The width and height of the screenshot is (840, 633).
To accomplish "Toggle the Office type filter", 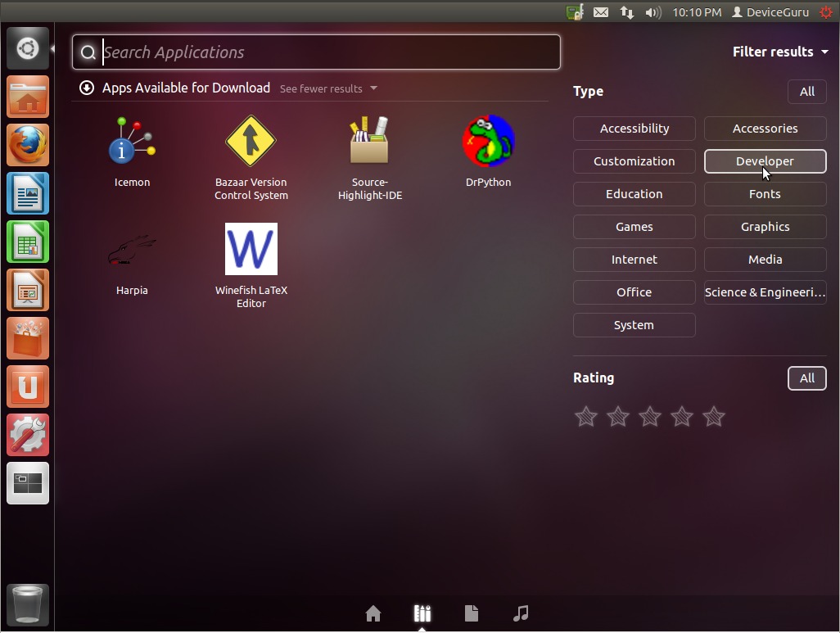I will (635, 292).
